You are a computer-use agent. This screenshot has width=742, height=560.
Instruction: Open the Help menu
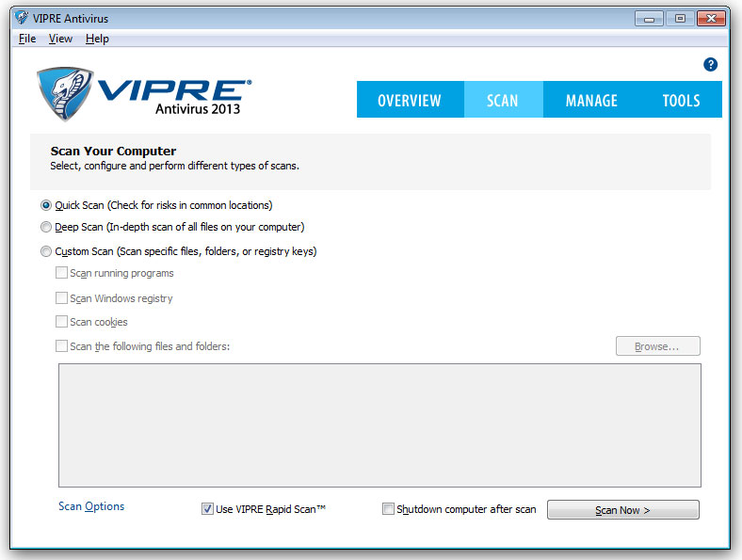click(x=97, y=39)
